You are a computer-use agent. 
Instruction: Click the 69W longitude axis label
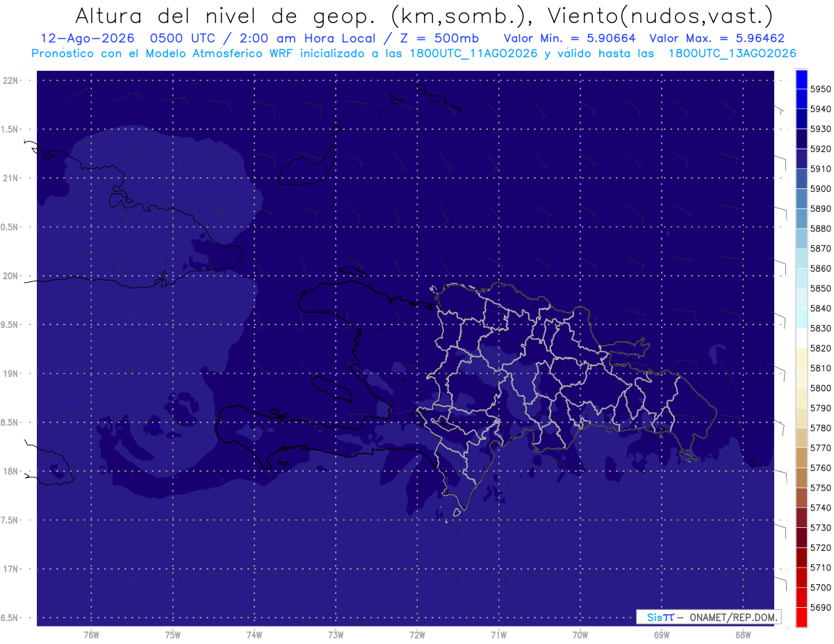tap(662, 635)
